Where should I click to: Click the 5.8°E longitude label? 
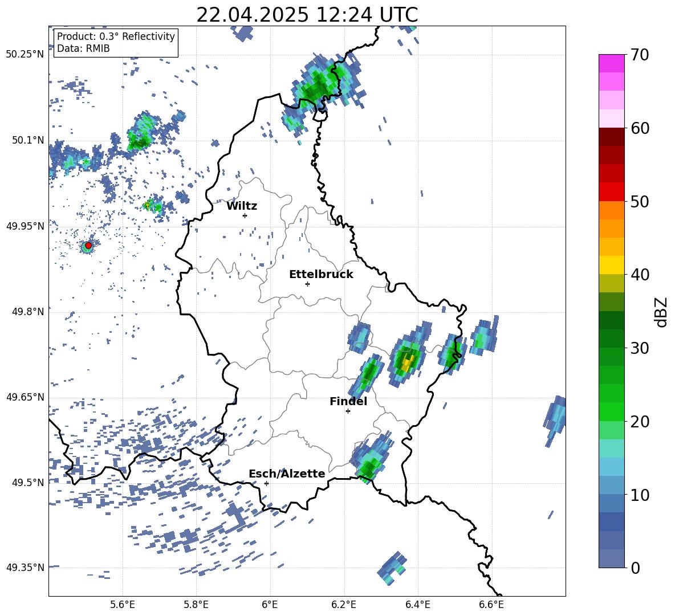(196, 605)
